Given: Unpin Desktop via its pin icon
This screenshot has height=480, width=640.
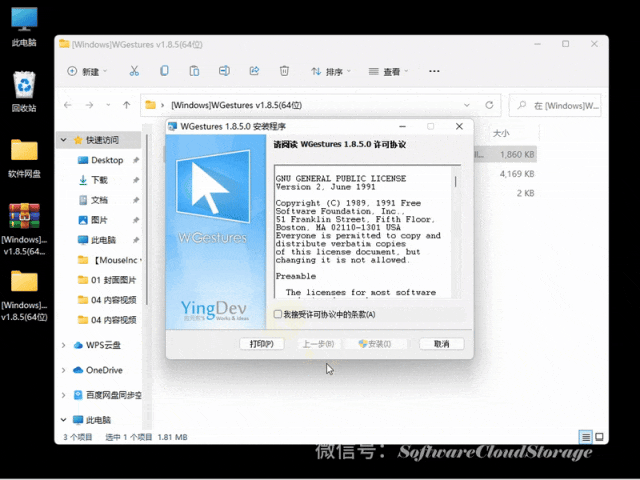Looking at the screenshot, I should click(x=136, y=160).
